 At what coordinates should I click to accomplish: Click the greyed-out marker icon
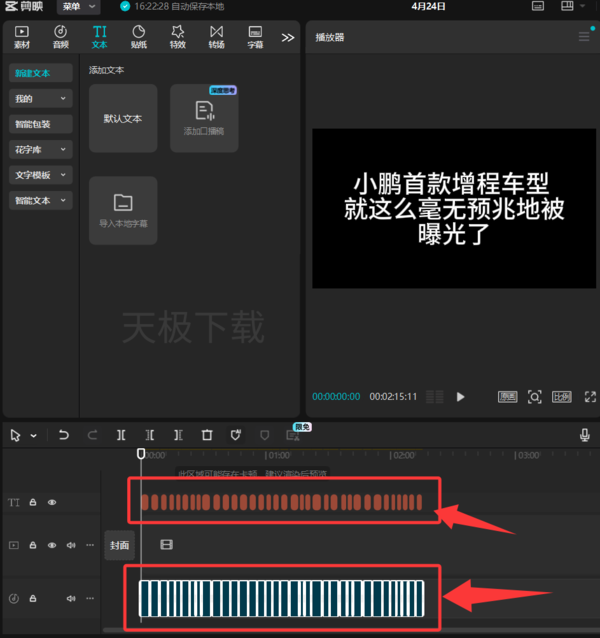click(x=264, y=436)
